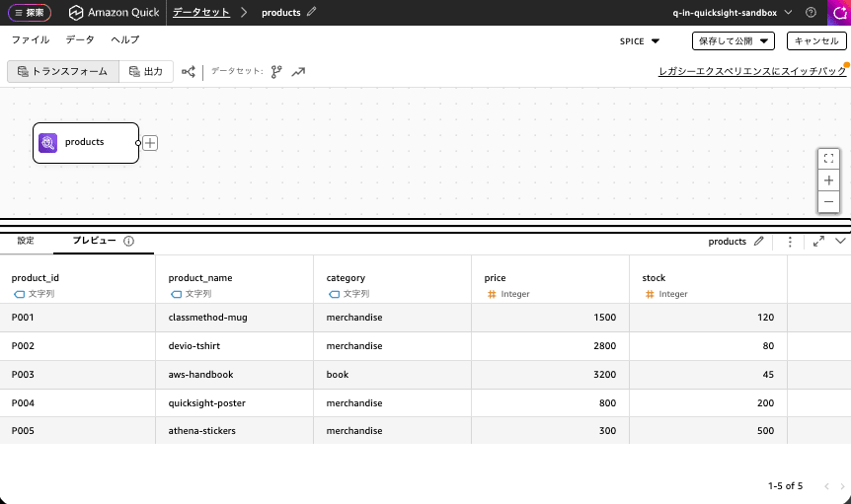Zoom in the canvas with plus
This screenshot has height=504, width=851.
(828, 180)
